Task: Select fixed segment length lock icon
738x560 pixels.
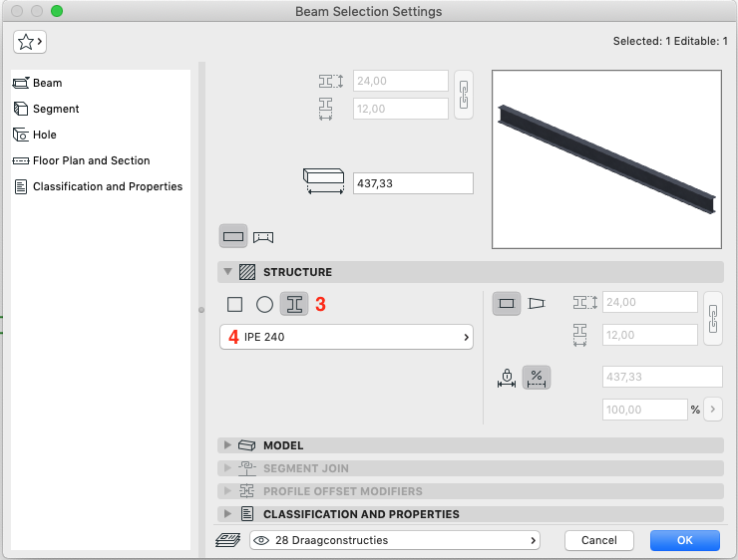Action: pyautogui.click(x=507, y=378)
